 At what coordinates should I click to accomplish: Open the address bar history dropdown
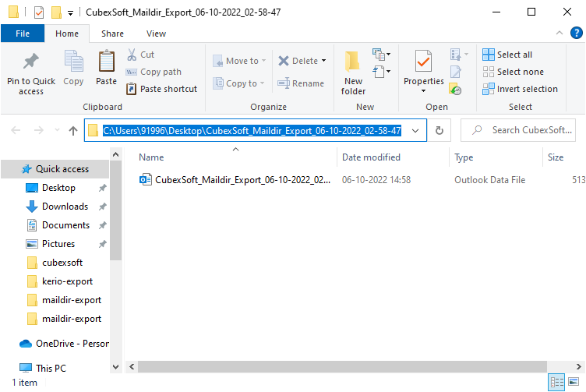pyautogui.click(x=415, y=130)
